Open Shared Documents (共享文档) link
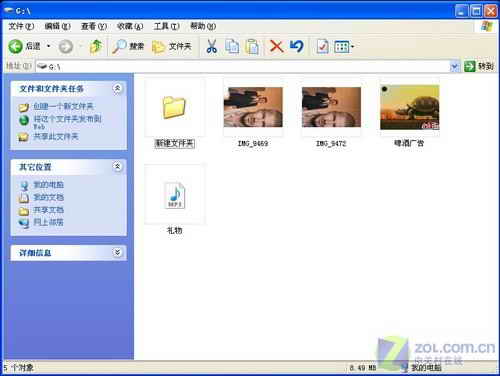 (48, 210)
